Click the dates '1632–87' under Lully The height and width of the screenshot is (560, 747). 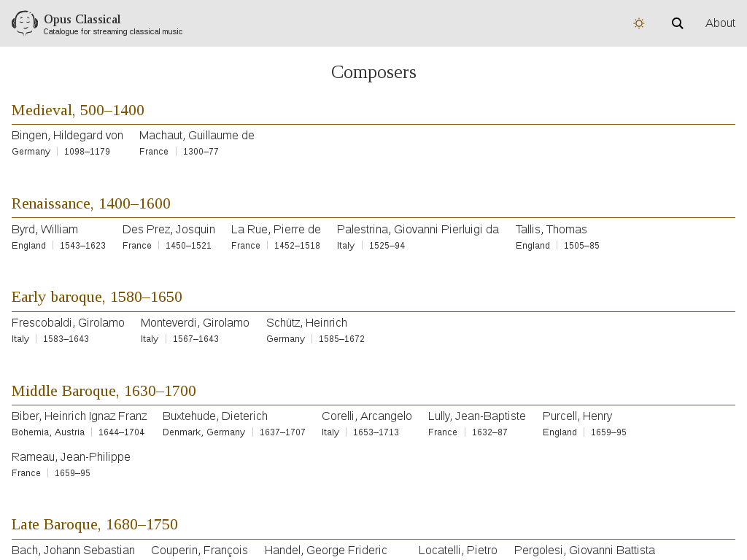tap(489, 432)
